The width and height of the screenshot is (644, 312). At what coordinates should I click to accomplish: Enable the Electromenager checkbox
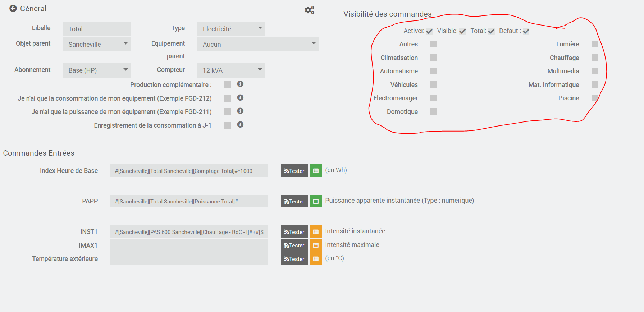(x=434, y=98)
